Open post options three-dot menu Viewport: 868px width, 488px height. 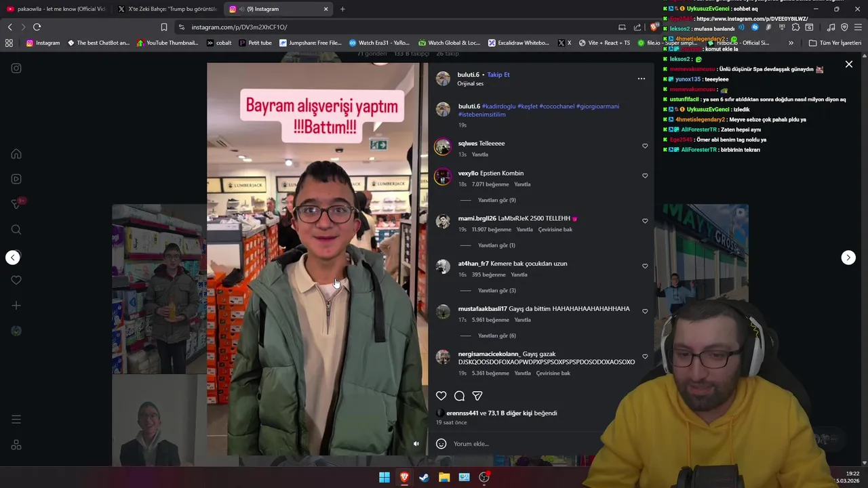click(642, 79)
